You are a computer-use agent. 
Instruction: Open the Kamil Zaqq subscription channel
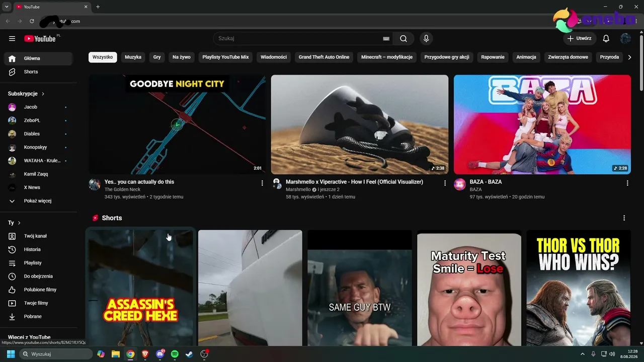point(38,174)
